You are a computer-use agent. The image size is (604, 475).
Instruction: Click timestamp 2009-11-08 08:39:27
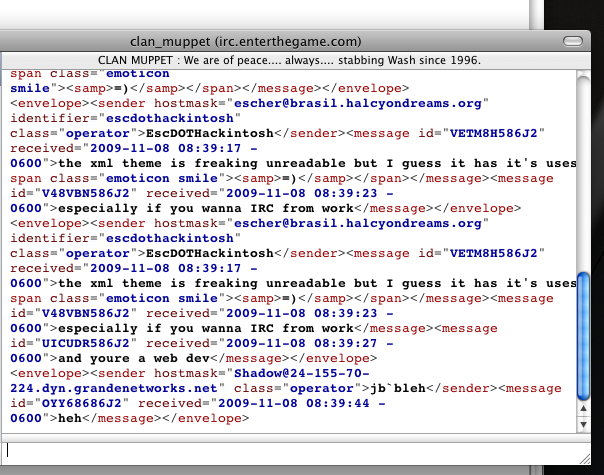click(x=302, y=343)
